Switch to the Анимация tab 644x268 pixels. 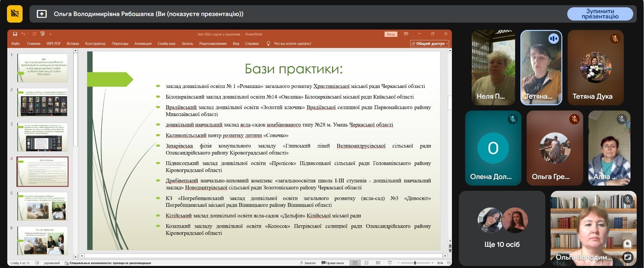click(x=143, y=44)
